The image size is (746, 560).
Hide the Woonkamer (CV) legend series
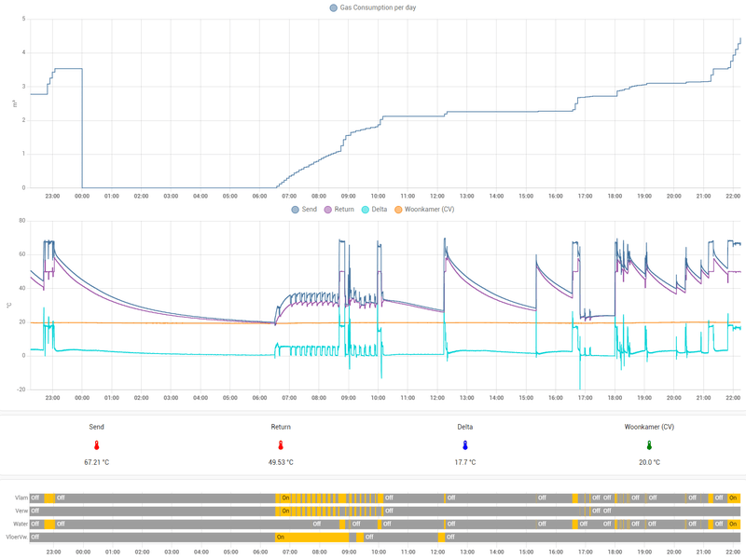coord(424,209)
